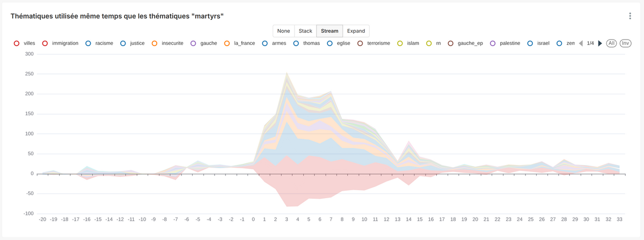
Task: Click the la_france legend marker
Action: 227,43
